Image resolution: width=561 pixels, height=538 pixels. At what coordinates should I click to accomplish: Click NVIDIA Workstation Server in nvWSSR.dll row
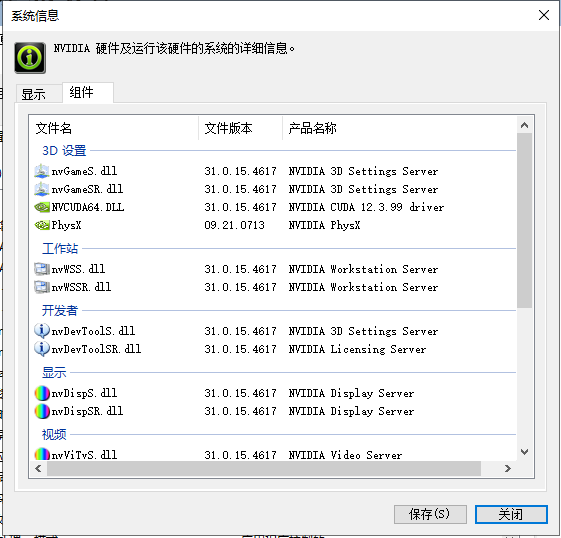point(363,287)
